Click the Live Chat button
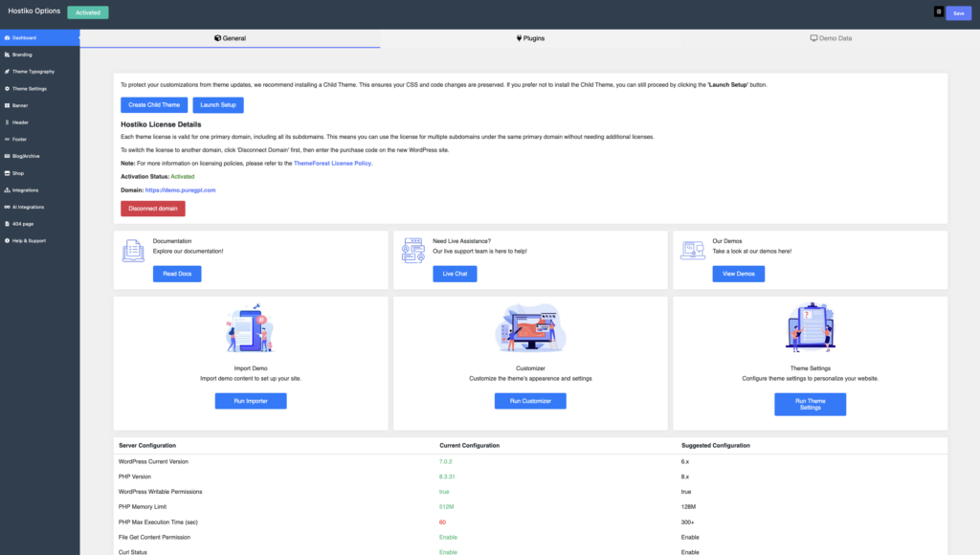 (455, 274)
